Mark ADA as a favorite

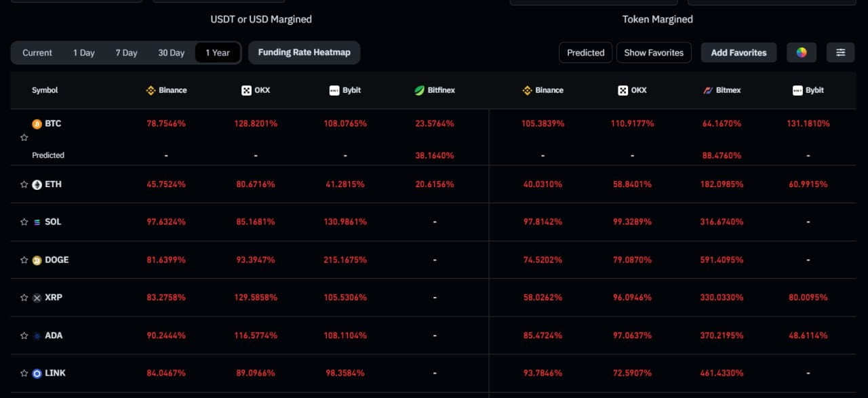click(x=24, y=335)
